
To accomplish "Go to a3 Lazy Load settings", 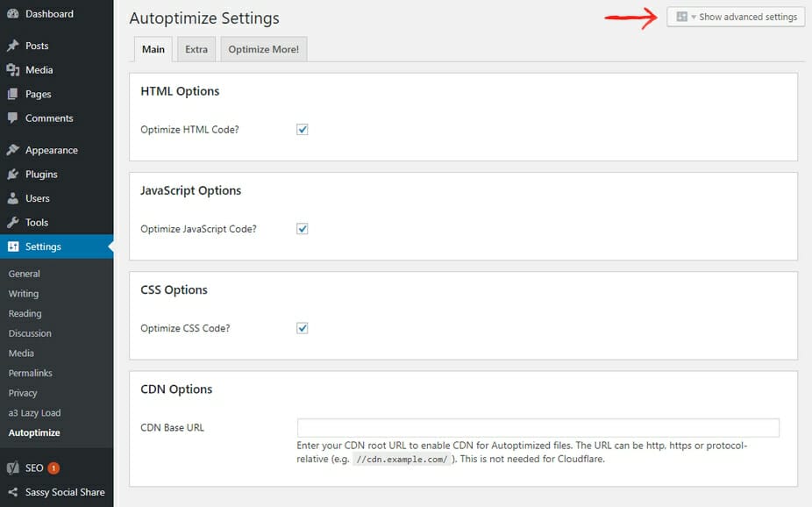I will 34,413.
